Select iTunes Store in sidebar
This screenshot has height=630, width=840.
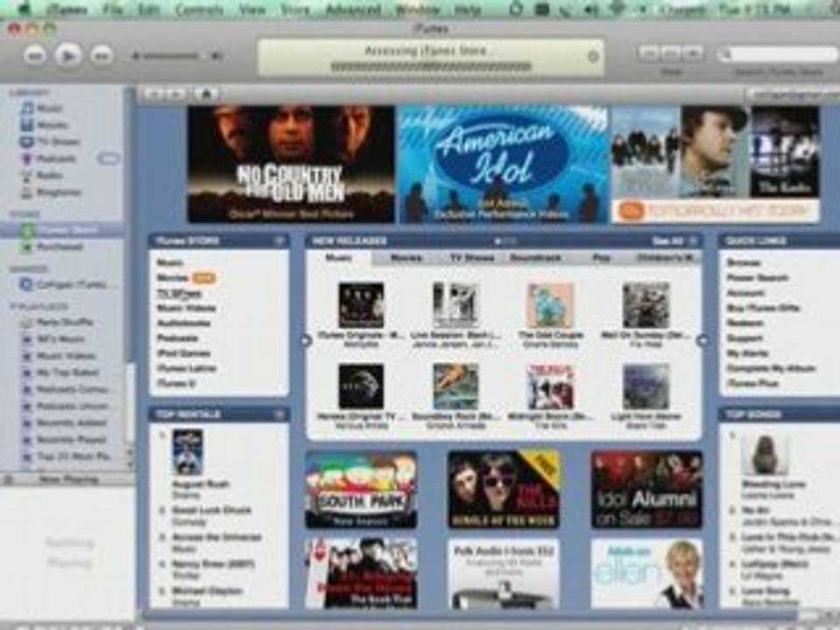pyautogui.click(x=61, y=230)
